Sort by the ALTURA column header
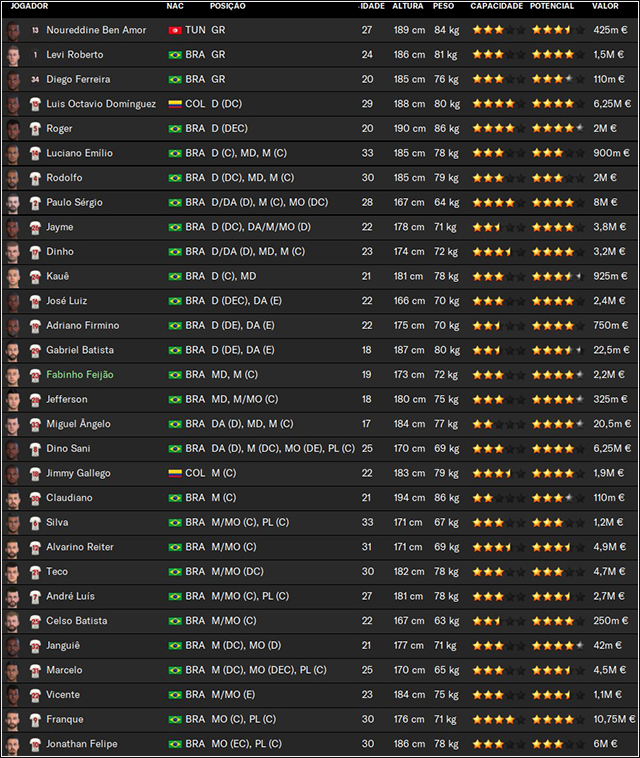 tap(407, 6)
